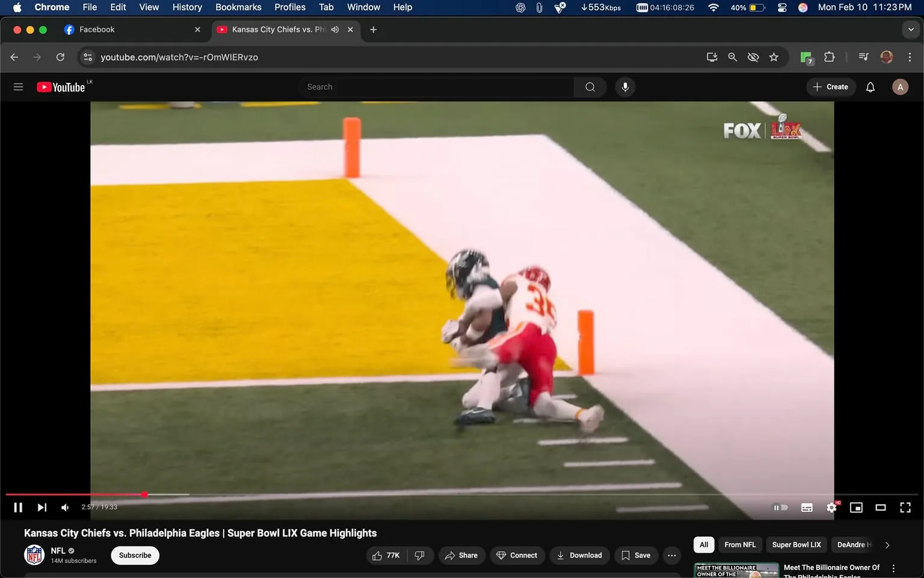The height and width of the screenshot is (578, 924).
Task: Enter Full screen mode
Action: tap(905, 507)
